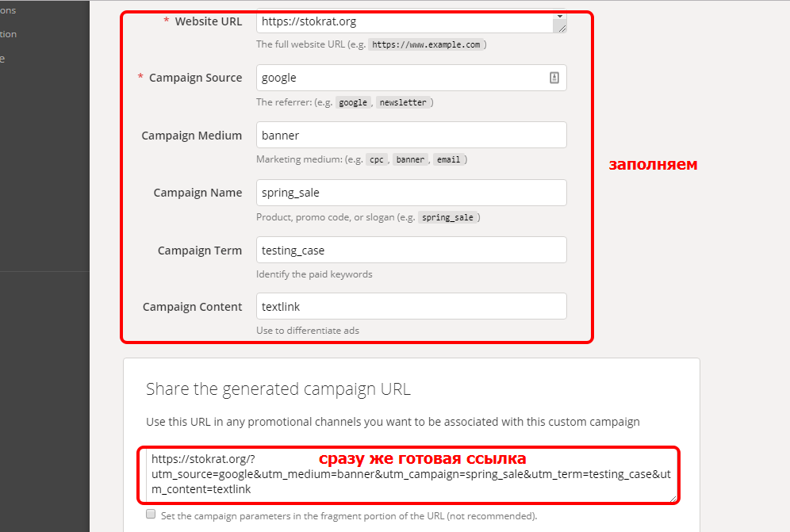Click the "email" example chip
This screenshot has height=532, width=790.
[448, 159]
